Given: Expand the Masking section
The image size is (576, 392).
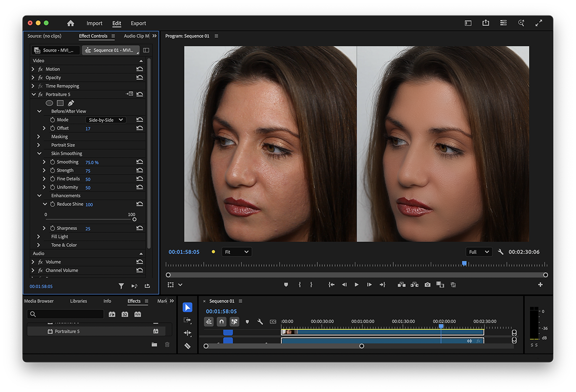Looking at the screenshot, I should point(38,137).
